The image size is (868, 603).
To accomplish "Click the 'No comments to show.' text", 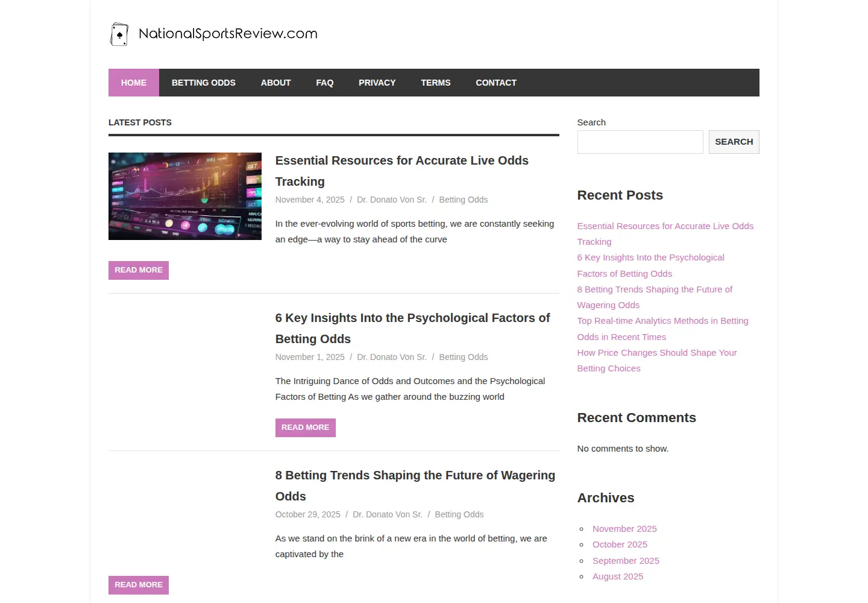I will pos(623,449).
